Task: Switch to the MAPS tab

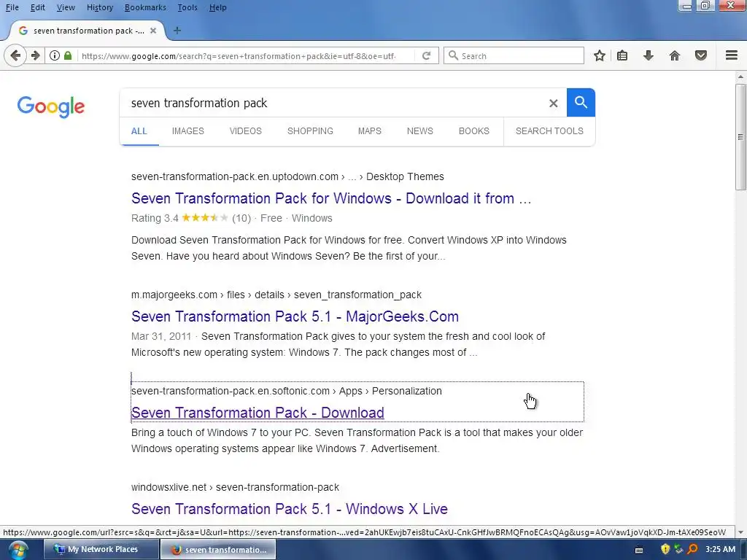Action: (370, 131)
